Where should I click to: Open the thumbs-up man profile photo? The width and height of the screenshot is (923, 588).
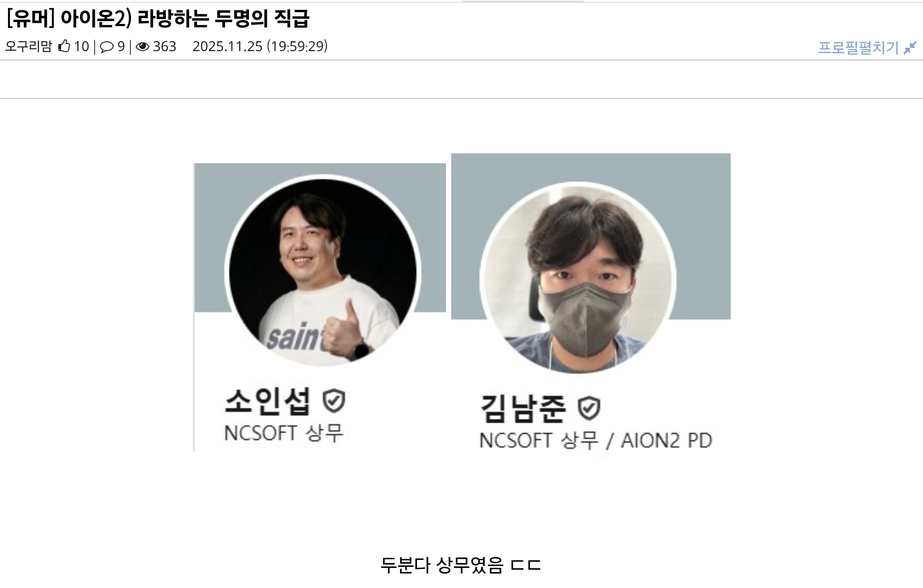[323, 272]
